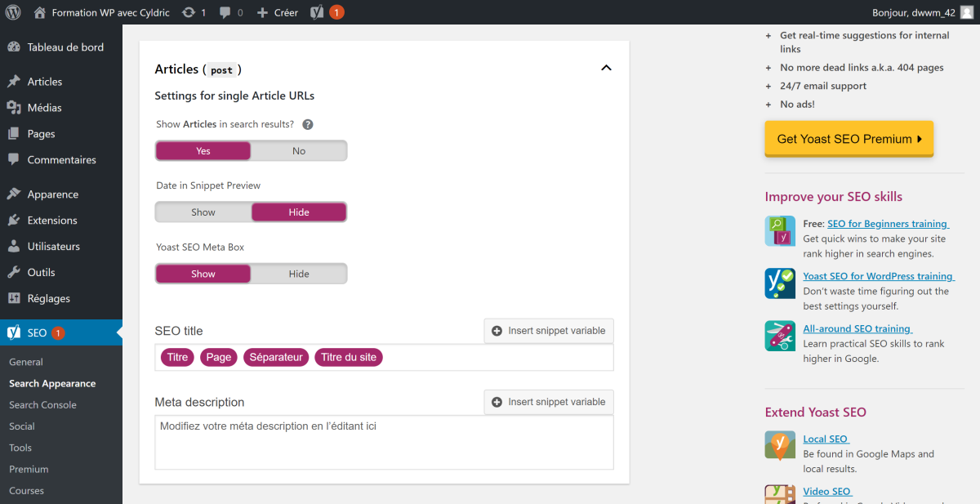Click the Pages icon in sidebar
Image resolution: width=980 pixels, height=504 pixels.
14,134
